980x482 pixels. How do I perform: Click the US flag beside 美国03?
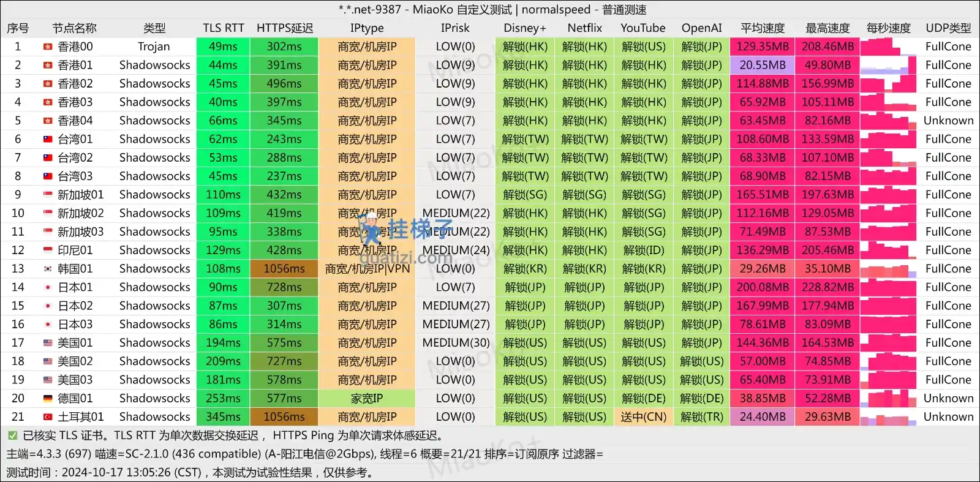[48, 380]
